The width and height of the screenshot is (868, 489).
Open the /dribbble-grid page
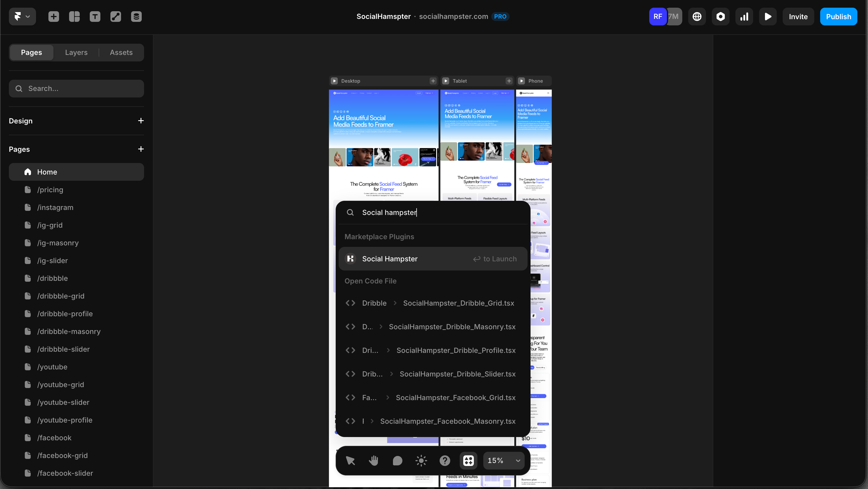[x=76, y=296]
